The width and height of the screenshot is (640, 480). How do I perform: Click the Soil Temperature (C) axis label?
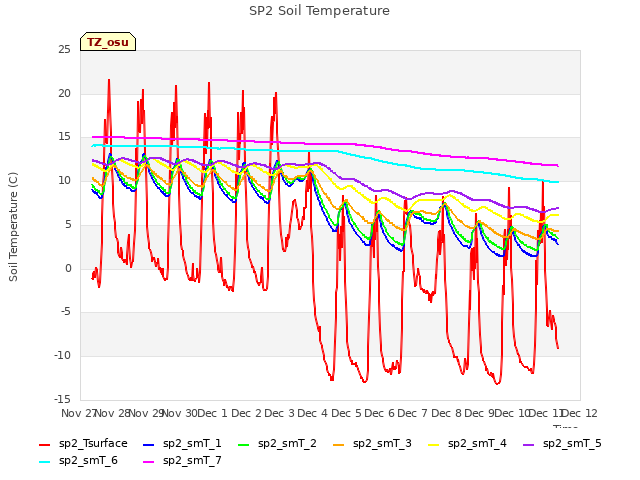pos(13,227)
